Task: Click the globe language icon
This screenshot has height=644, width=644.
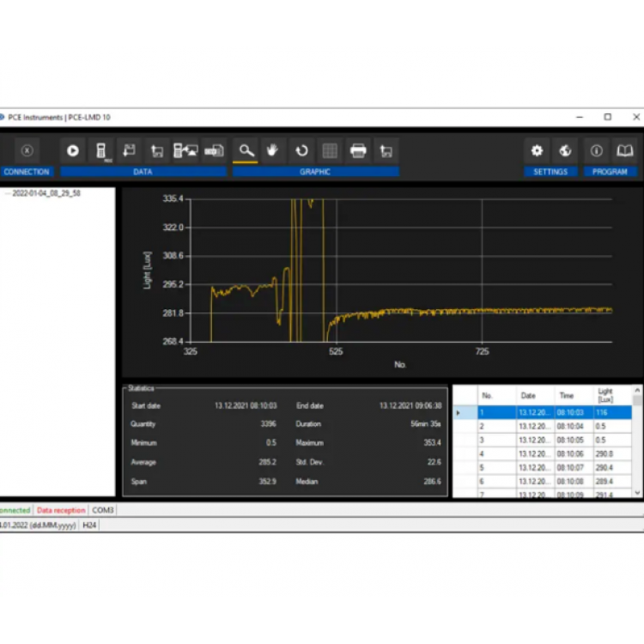Action: pyautogui.click(x=565, y=151)
